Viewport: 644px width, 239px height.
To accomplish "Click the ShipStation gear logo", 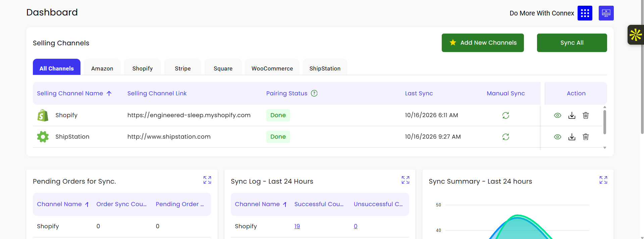I will (x=43, y=137).
